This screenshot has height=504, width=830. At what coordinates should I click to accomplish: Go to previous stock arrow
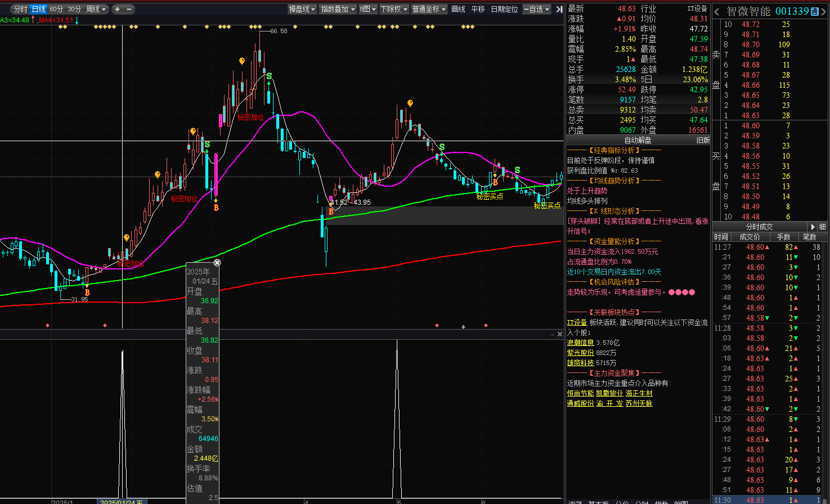tap(717, 12)
